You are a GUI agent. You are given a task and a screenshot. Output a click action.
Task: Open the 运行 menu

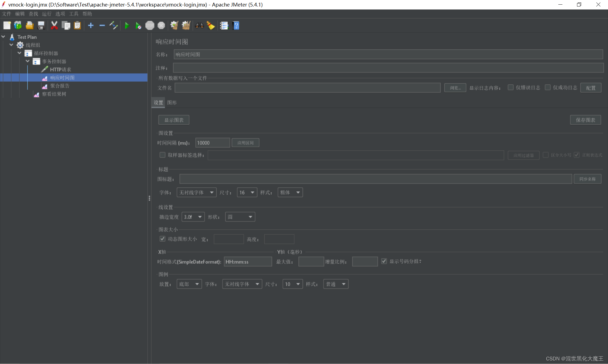tap(47, 14)
